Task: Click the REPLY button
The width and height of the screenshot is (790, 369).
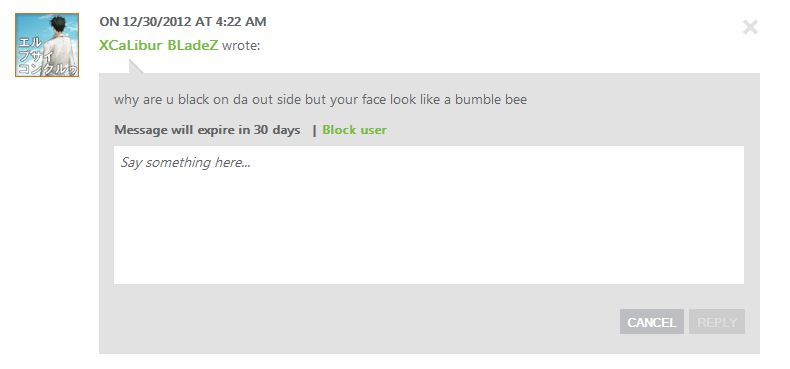Action: (717, 322)
